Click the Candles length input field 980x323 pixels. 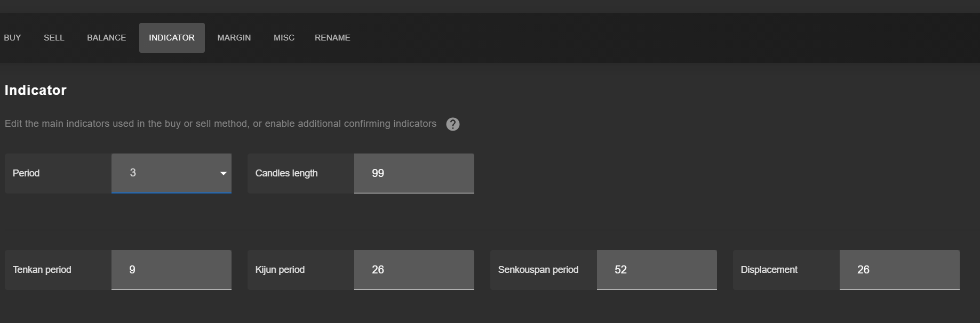coord(414,173)
